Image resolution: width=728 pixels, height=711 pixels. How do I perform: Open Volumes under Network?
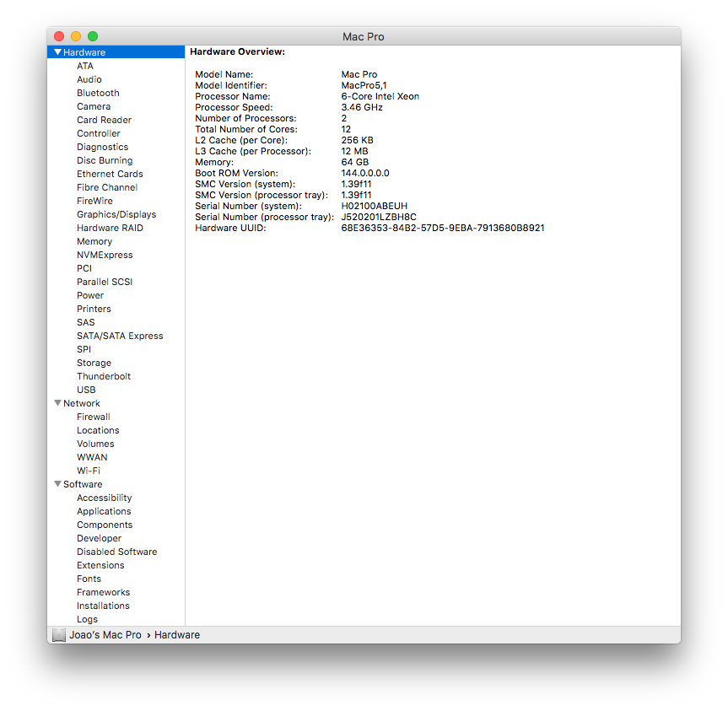[x=95, y=443]
